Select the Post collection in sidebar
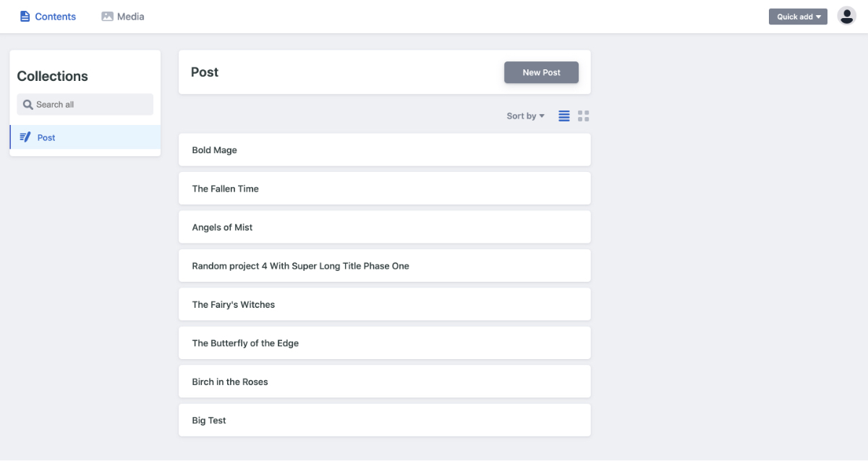The image size is (868, 461). click(x=46, y=137)
